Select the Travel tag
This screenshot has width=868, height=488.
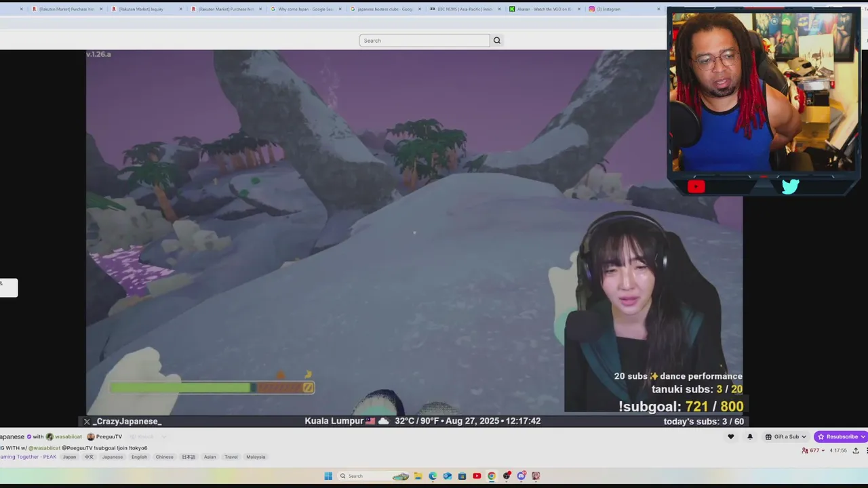[x=231, y=457]
